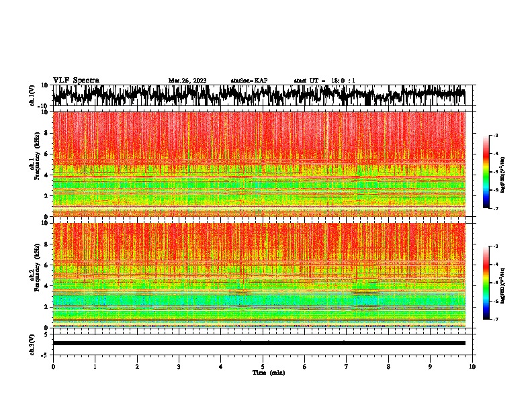Click time-axis tick label "2"
Viewport: 532px width, 411px height.
tap(137, 367)
